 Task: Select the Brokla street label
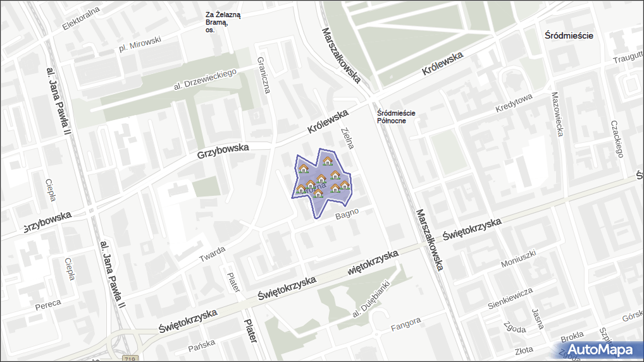(572, 337)
